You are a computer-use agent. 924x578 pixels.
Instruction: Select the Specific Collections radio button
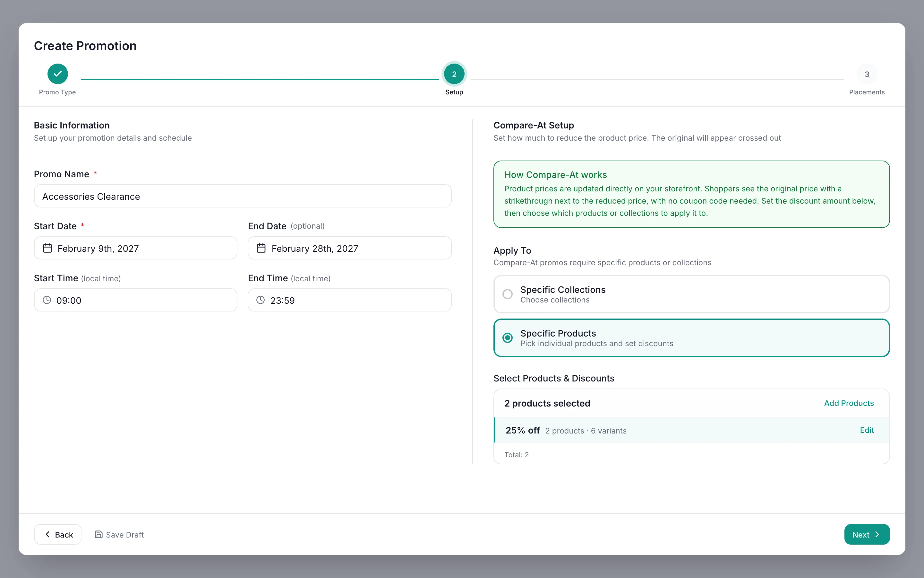(508, 294)
